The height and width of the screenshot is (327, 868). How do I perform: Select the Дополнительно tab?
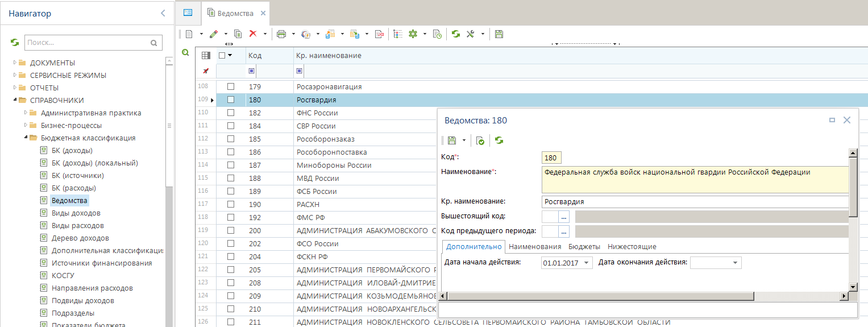click(474, 247)
